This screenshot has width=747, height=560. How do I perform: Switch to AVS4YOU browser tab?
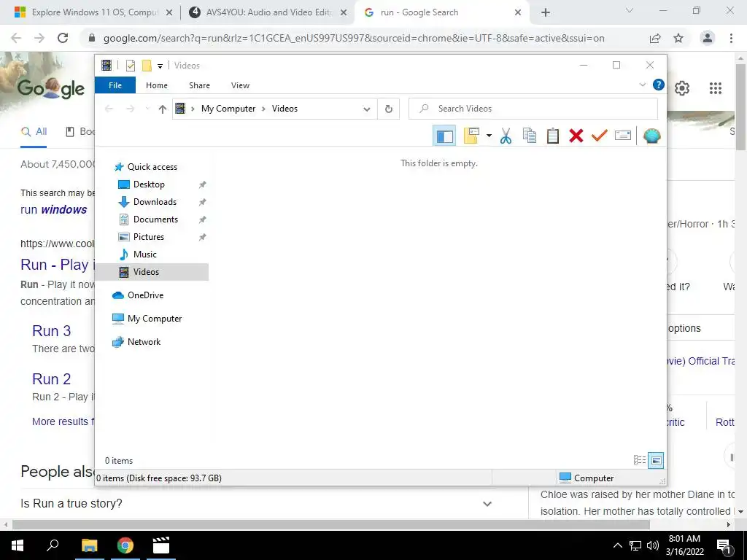point(268,12)
